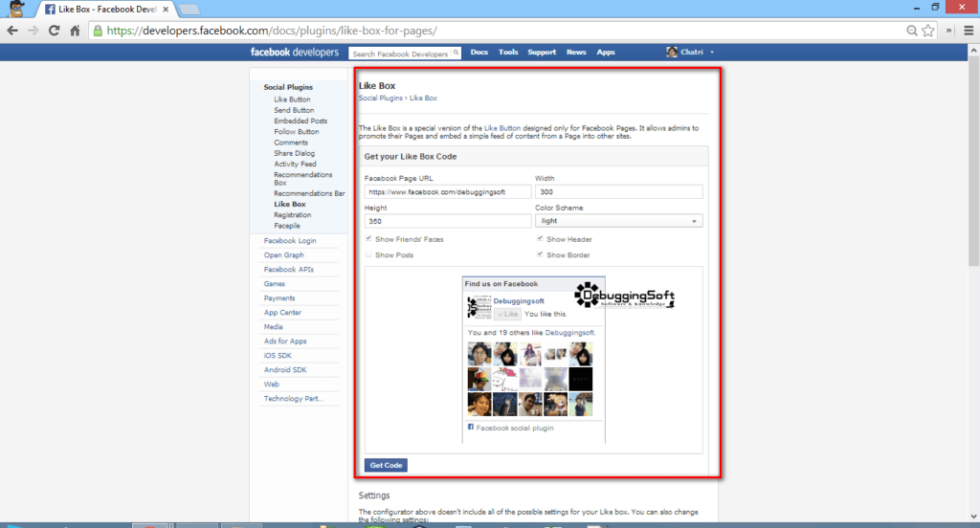The image size is (980, 528).
Task: Open the Chrome hamburger menu
Action: click(969, 30)
